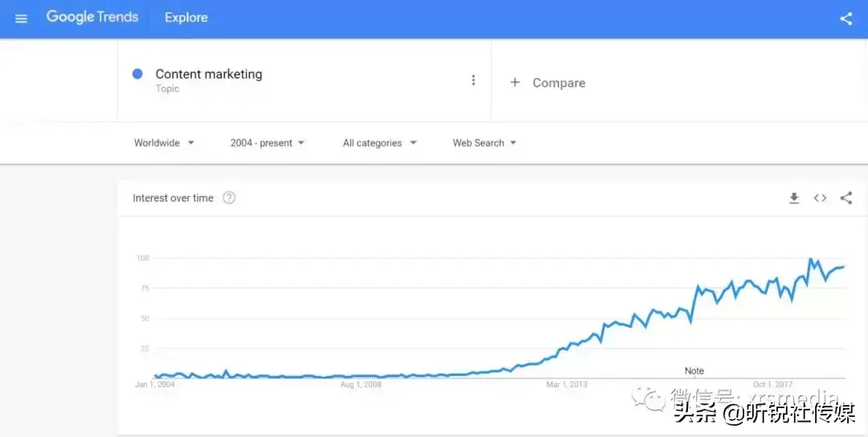The height and width of the screenshot is (437, 868).
Task: Click the share icon in top header
Action: click(845, 18)
